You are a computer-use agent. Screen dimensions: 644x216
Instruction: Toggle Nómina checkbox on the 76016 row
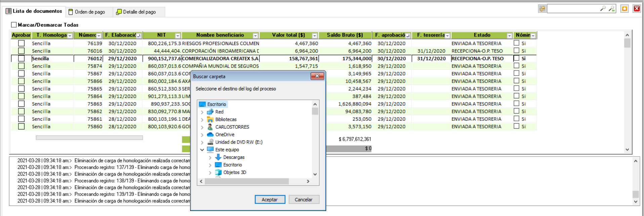(516, 51)
